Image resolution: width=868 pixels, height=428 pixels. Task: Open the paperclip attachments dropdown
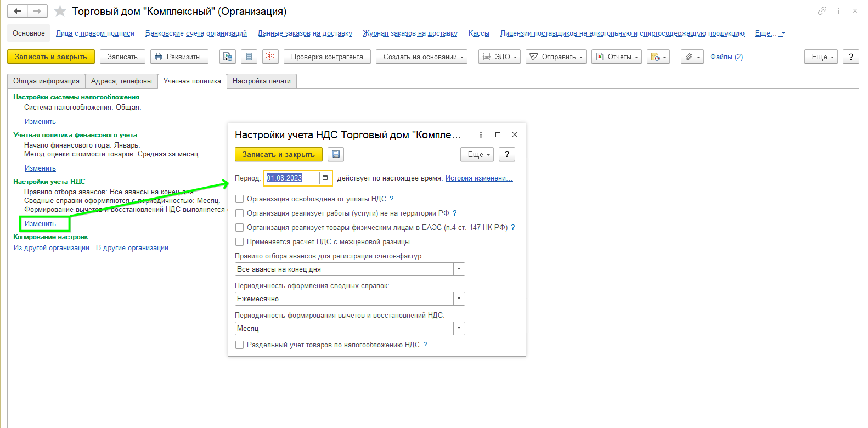[692, 57]
